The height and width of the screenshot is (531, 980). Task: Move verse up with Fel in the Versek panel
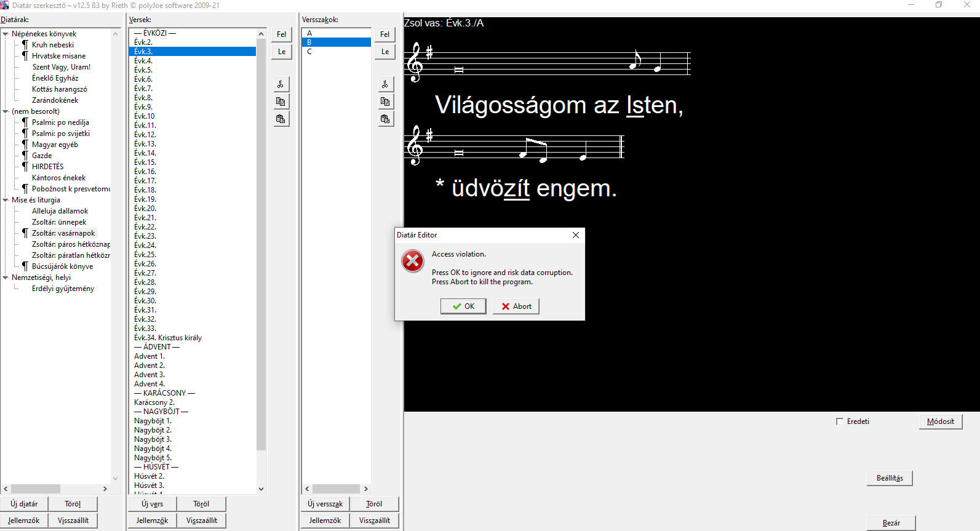click(x=281, y=34)
